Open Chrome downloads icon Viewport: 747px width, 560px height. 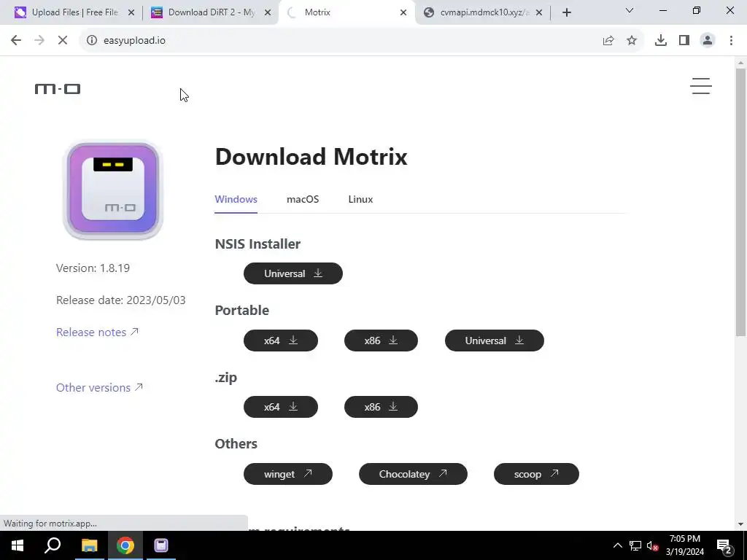pyautogui.click(x=661, y=40)
